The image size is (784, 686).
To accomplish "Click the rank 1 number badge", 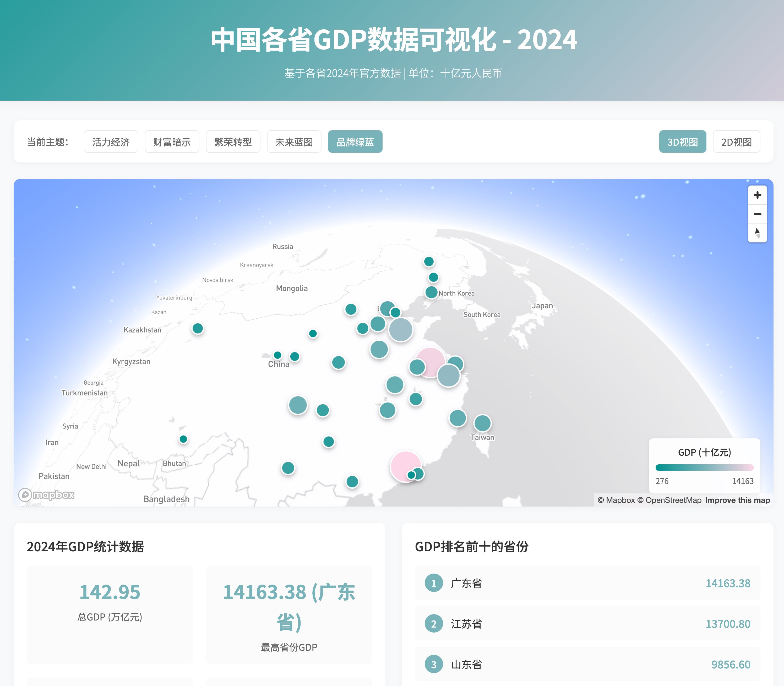I will pos(434,583).
